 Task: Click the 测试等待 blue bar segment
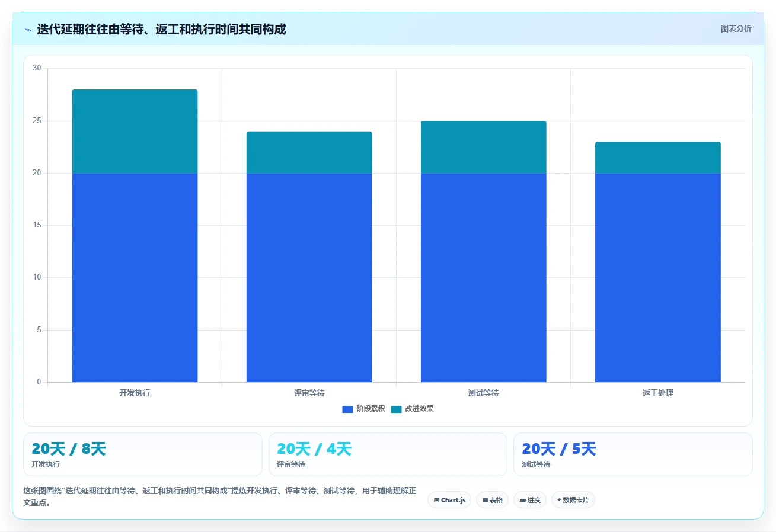pos(483,278)
